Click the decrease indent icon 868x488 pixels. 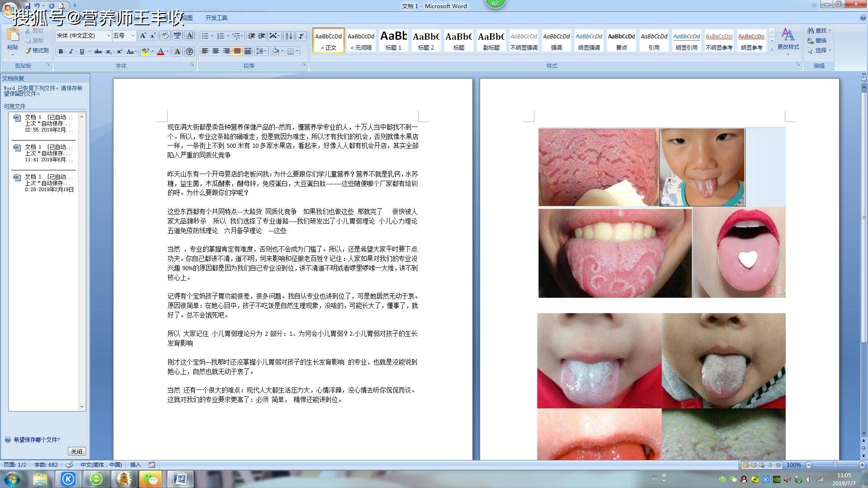click(x=251, y=36)
